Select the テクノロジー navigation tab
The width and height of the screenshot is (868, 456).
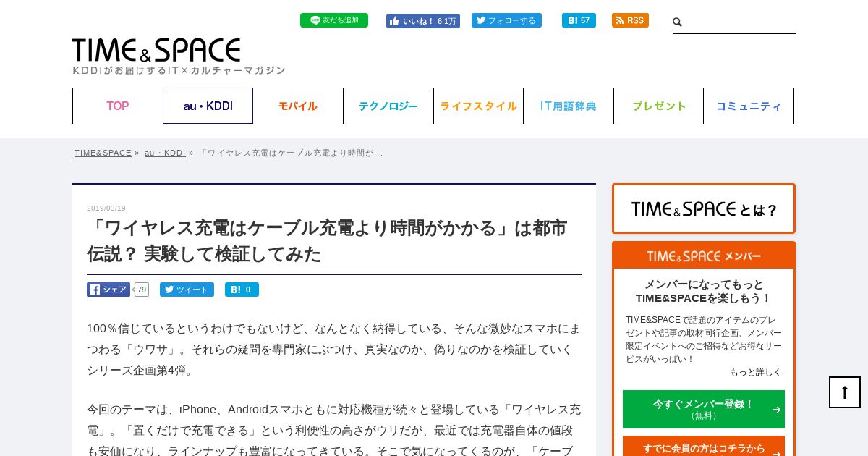coord(388,106)
